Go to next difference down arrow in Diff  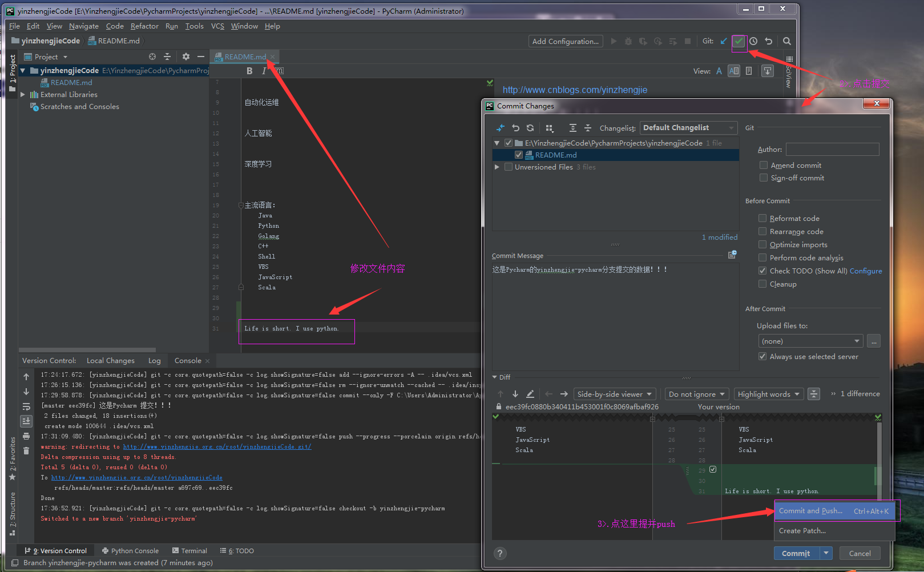[515, 394]
